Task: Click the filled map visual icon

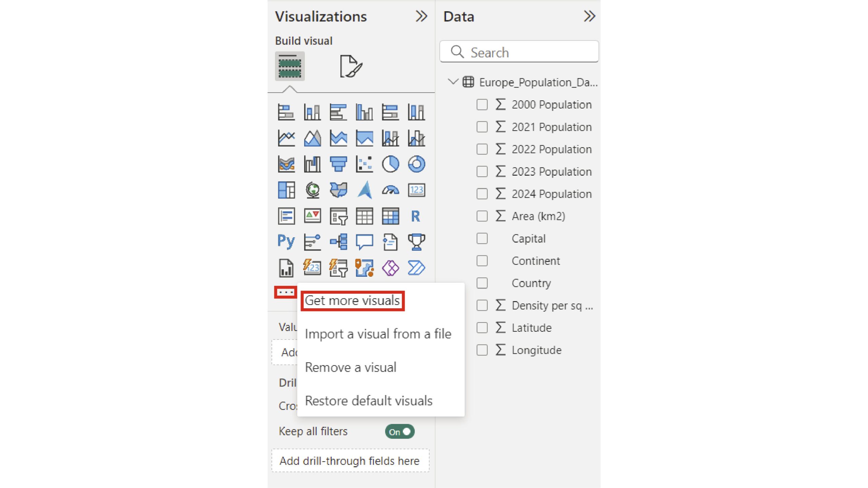Action: click(x=337, y=190)
